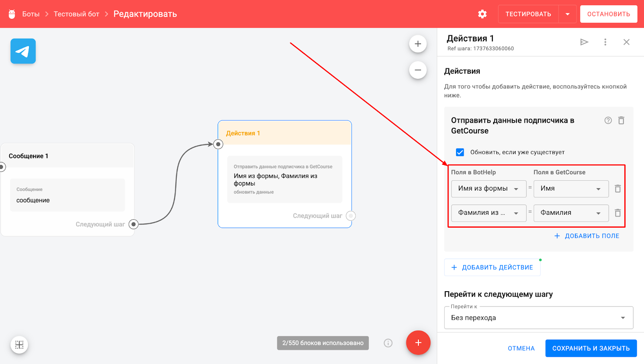Toggle the grid alignment icon
This screenshot has width=644, height=364.
19,345
